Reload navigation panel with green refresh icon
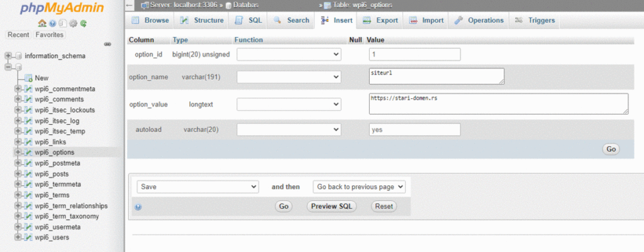The width and height of the screenshot is (644, 252). pyautogui.click(x=84, y=23)
